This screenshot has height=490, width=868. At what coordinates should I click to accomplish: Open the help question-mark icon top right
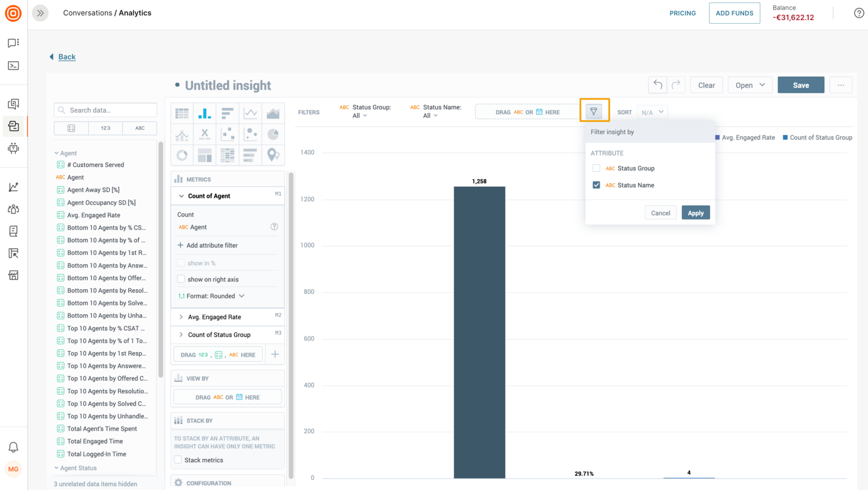[x=859, y=13]
